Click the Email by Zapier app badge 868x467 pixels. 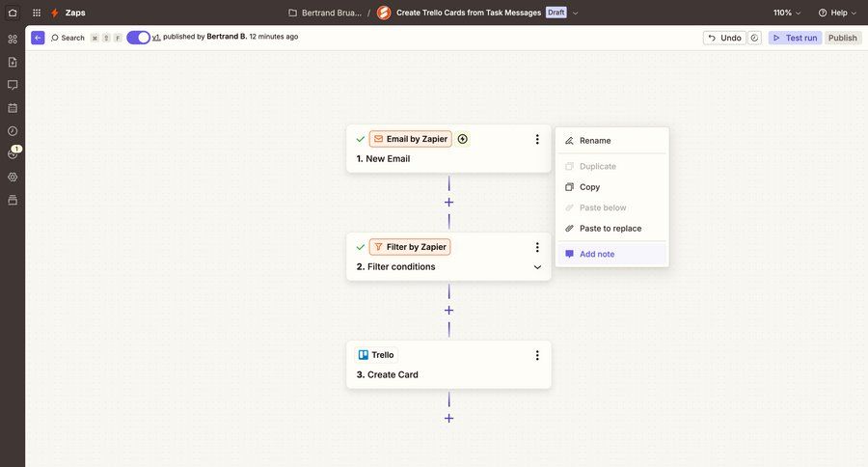pyautogui.click(x=410, y=139)
